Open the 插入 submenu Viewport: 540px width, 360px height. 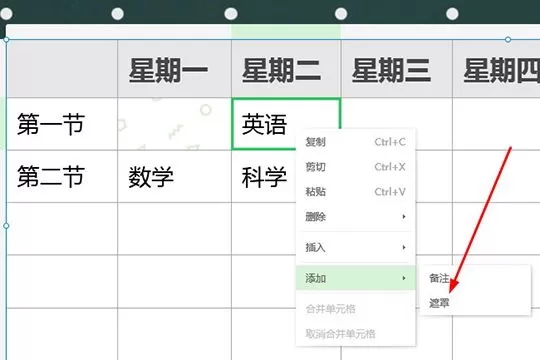[x=356, y=247]
